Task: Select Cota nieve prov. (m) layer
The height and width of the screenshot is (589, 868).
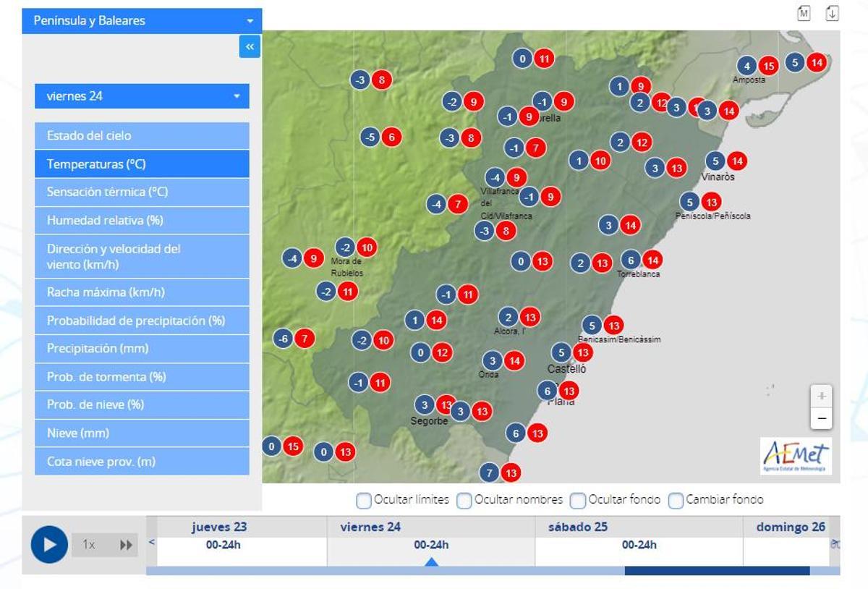Action: [x=142, y=462]
